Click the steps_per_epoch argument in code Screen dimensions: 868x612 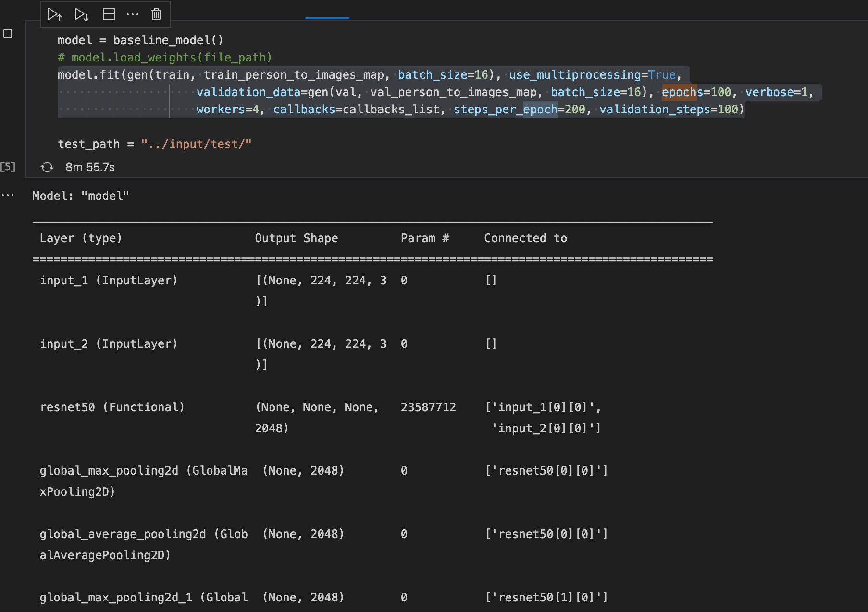(x=505, y=110)
